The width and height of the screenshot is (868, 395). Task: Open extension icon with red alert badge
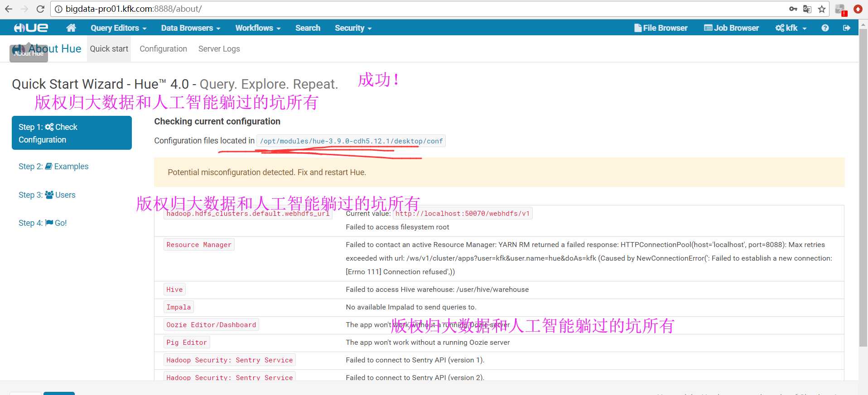click(x=841, y=10)
